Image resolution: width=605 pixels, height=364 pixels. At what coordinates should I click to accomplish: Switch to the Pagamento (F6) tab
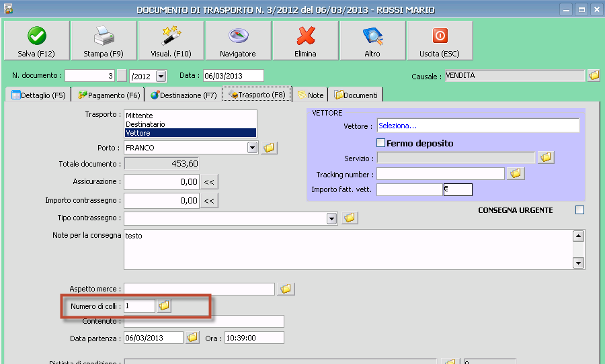click(x=108, y=95)
